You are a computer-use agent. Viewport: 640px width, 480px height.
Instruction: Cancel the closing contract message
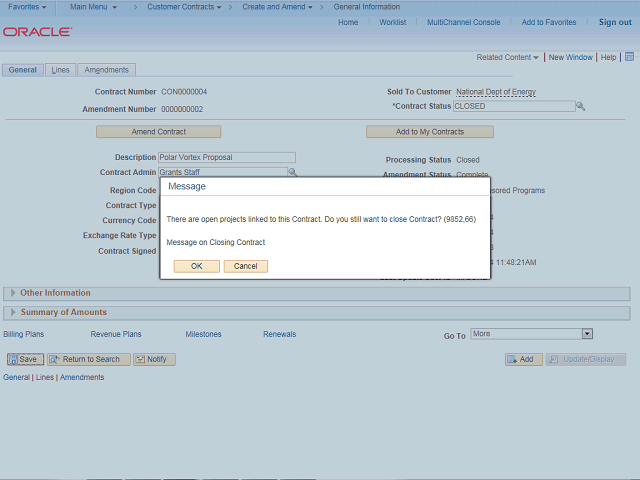(246, 266)
